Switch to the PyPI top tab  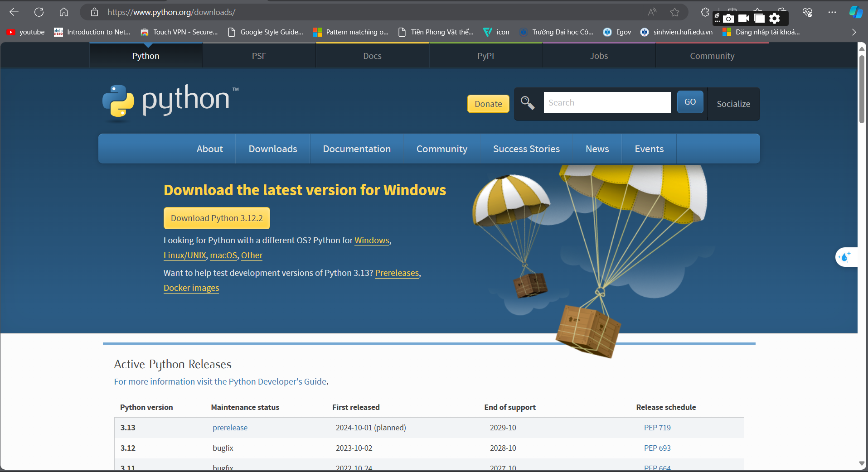(x=486, y=56)
